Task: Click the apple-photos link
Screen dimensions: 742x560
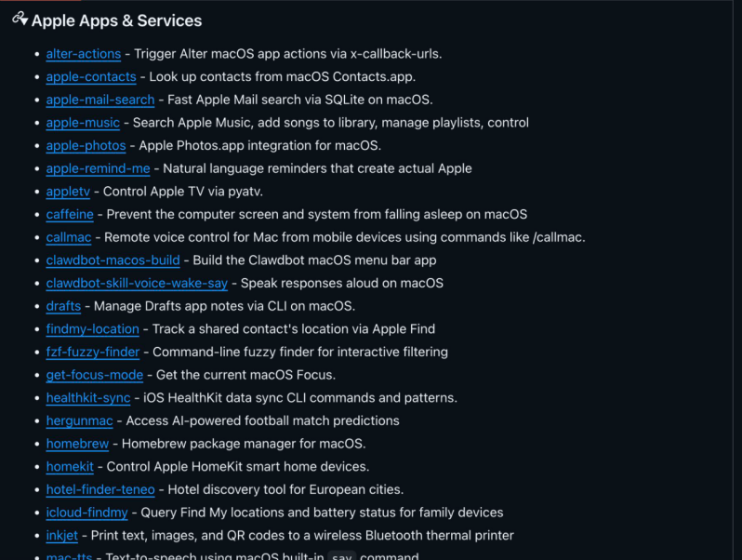Action: [86, 145]
